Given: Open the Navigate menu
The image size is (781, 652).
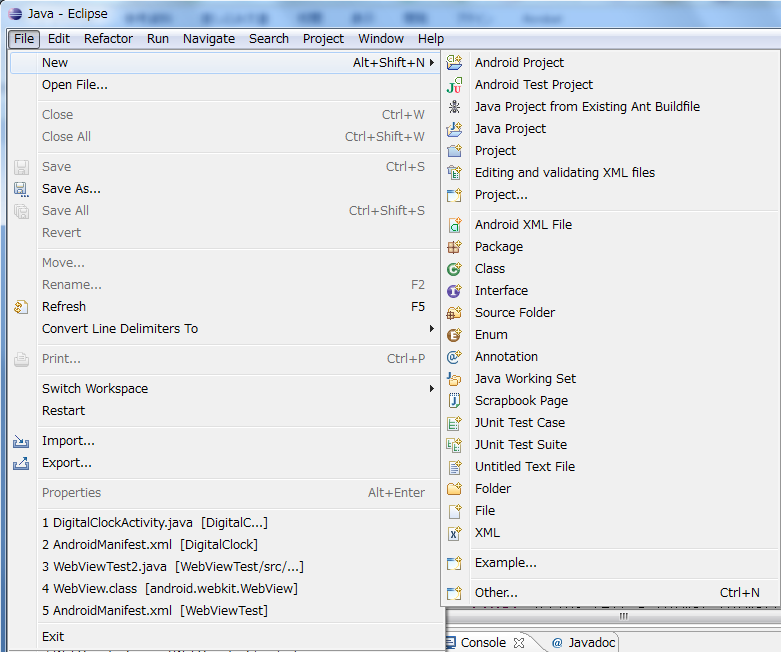Looking at the screenshot, I should [x=209, y=39].
